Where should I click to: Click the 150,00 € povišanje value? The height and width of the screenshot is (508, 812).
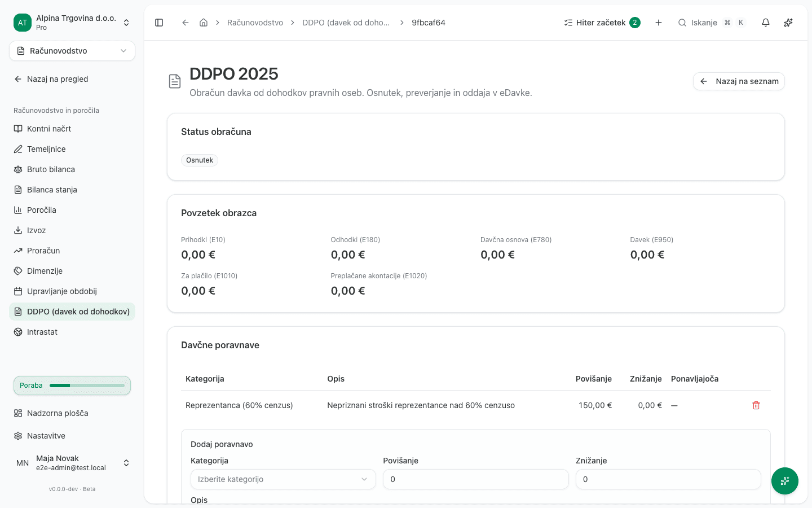595,405
